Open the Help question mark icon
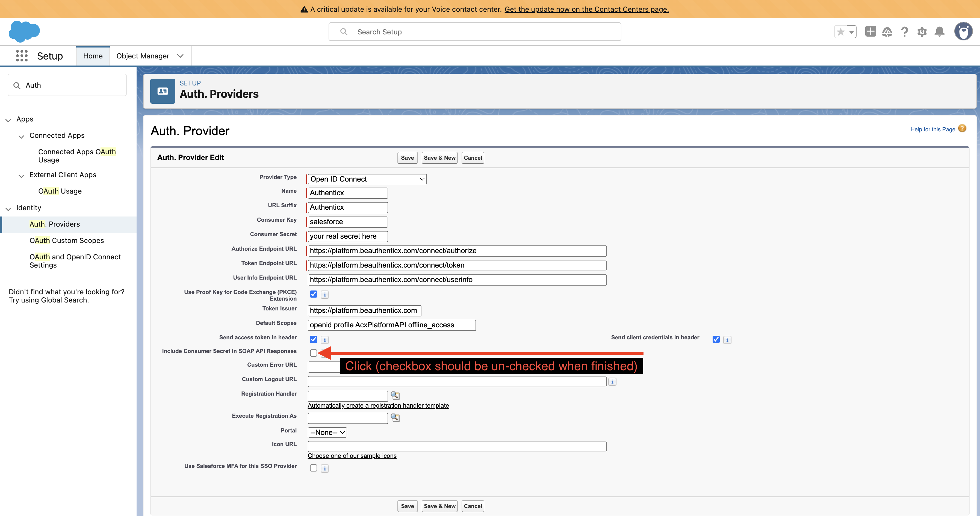Image resolution: width=980 pixels, height=516 pixels. tap(905, 32)
